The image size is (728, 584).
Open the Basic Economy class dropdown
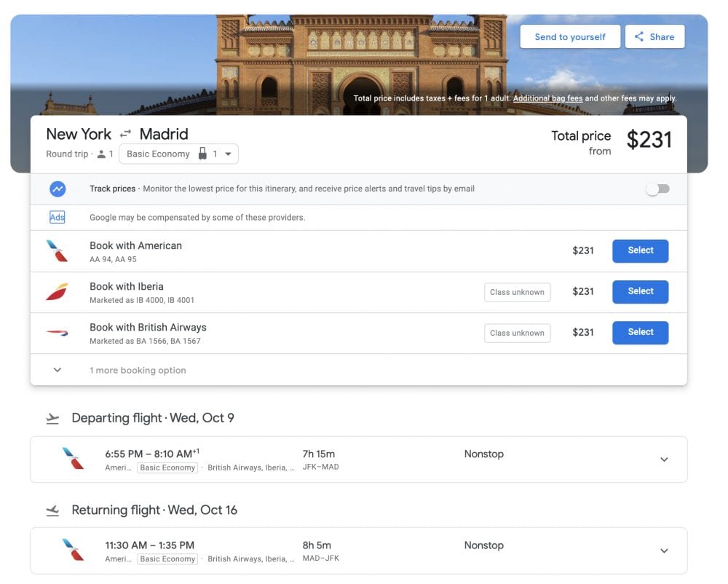(157, 154)
